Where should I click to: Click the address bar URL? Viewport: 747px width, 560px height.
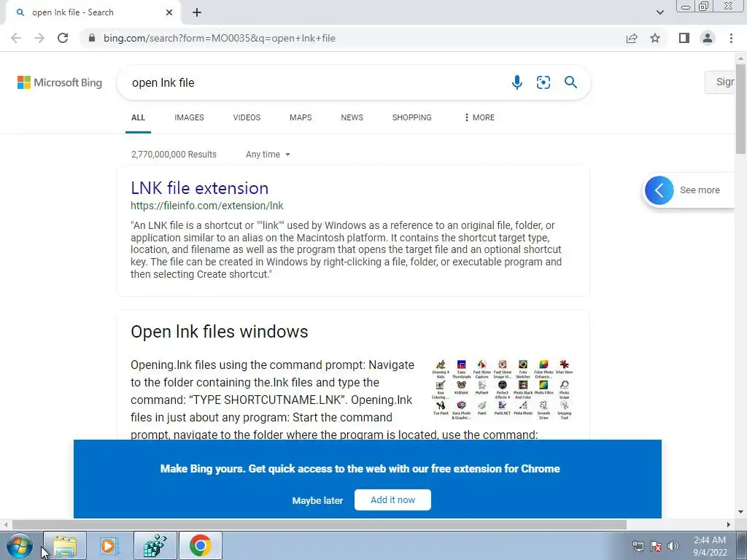pyautogui.click(x=220, y=38)
